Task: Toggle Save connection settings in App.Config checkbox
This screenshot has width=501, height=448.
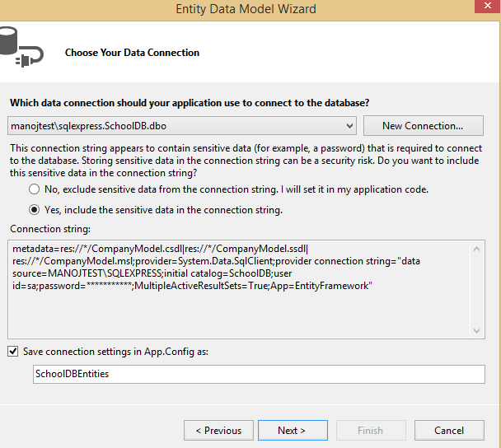Action: pos(13,352)
